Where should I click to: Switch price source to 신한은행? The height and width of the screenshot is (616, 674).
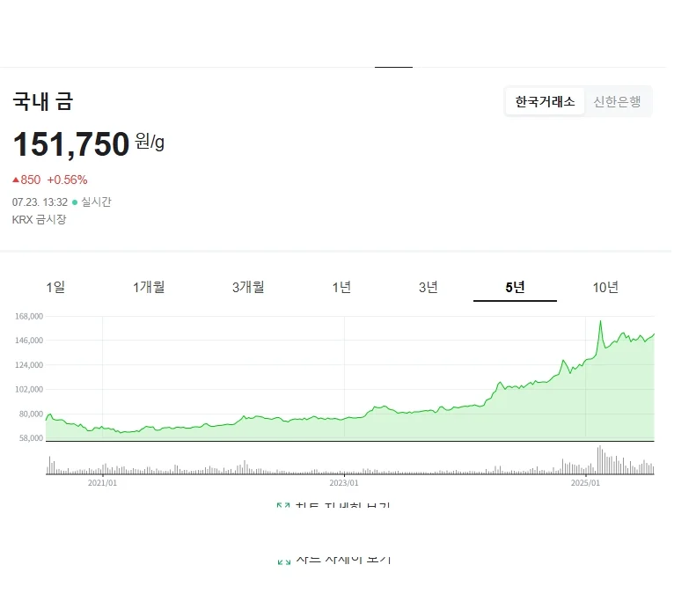tap(617, 102)
